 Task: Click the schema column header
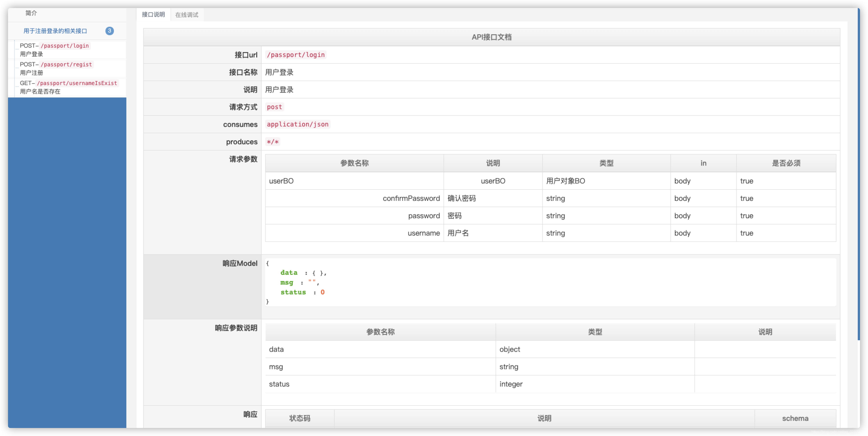point(795,418)
